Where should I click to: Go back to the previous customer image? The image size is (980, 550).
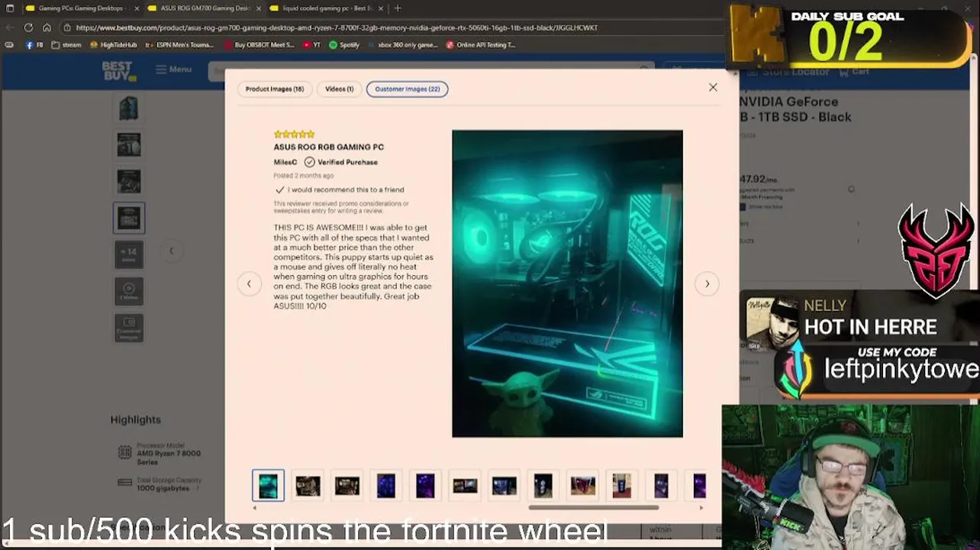(x=249, y=283)
